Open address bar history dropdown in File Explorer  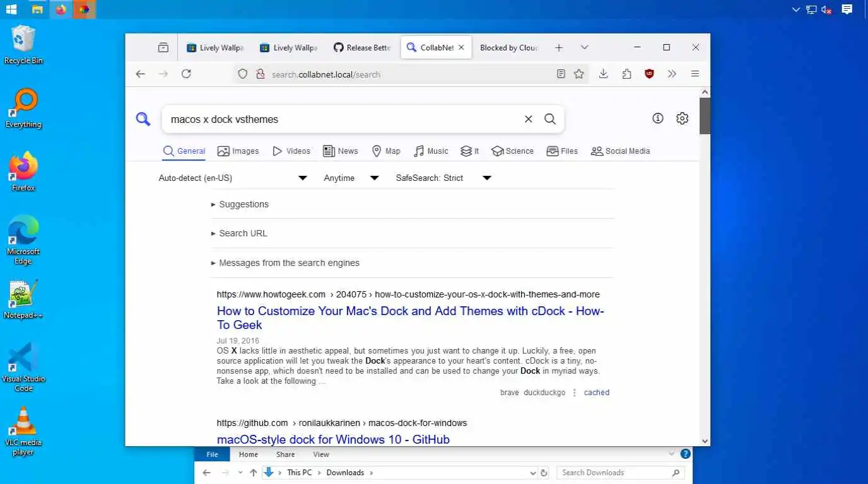[x=533, y=473]
